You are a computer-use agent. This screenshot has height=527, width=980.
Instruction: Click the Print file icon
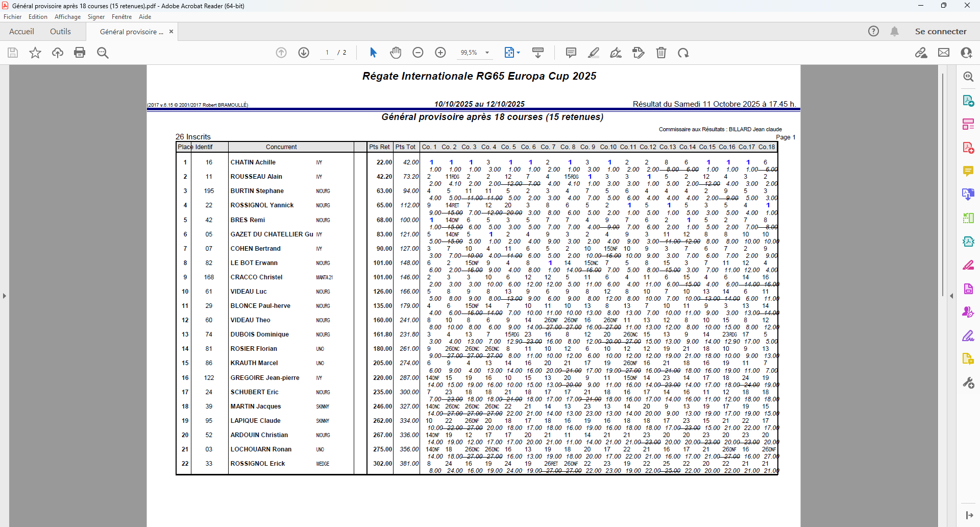click(x=80, y=53)
